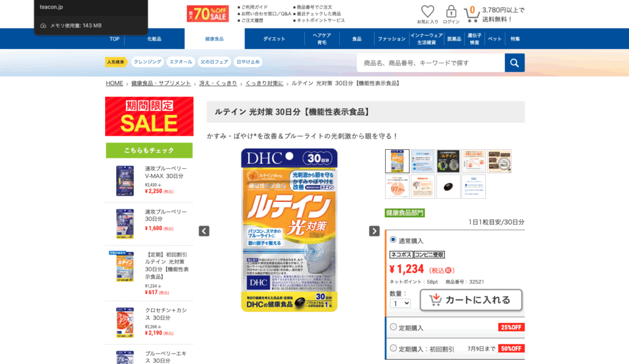This screenshot has width=629, height=364.
Task: Click the 健康食品部門 green badge
Action: click(x=404, y=213)
